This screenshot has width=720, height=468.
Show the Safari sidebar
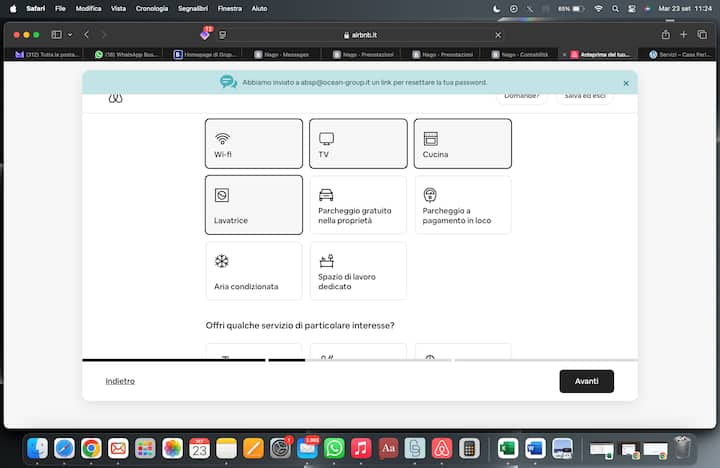57,34
